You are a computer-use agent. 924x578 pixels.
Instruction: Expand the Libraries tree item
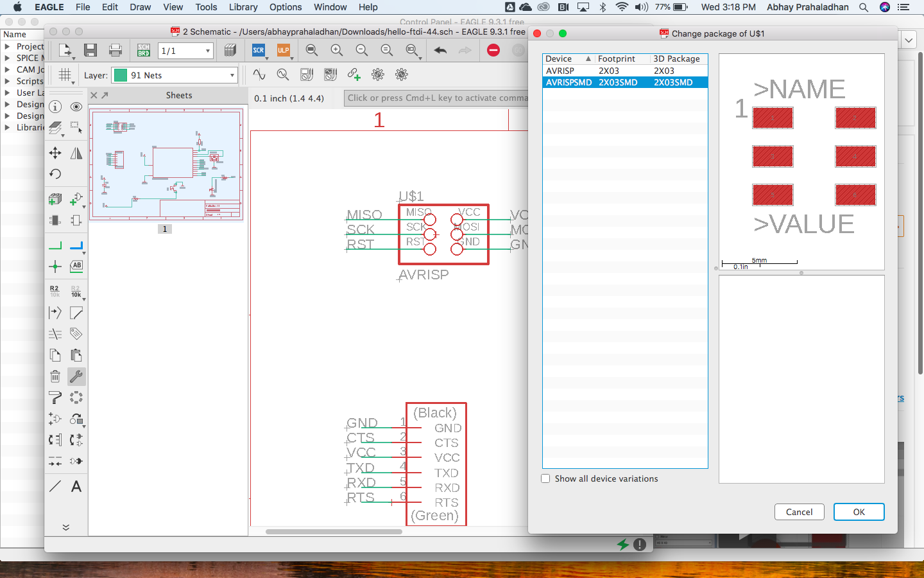7,127
